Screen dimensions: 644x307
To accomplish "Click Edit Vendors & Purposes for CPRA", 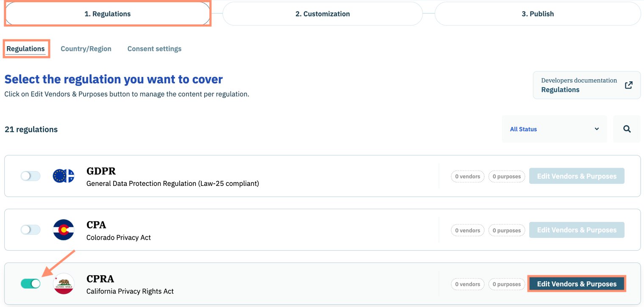I will coord(576,284).
